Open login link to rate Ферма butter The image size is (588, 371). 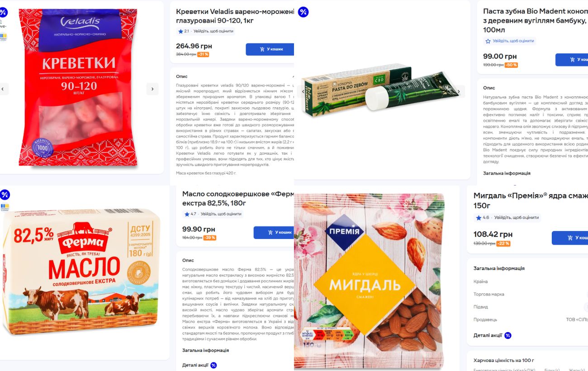(221, 214)
